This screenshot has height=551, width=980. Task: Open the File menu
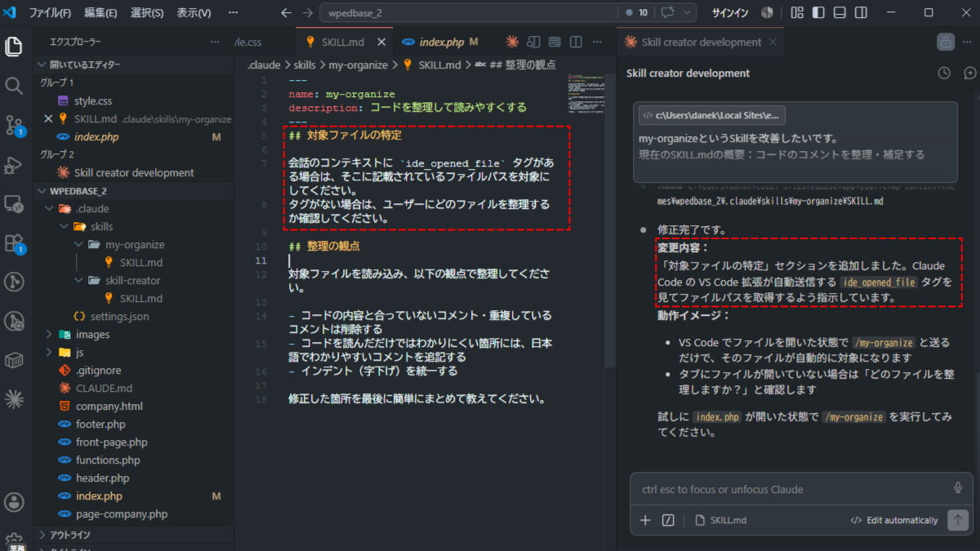50,12
